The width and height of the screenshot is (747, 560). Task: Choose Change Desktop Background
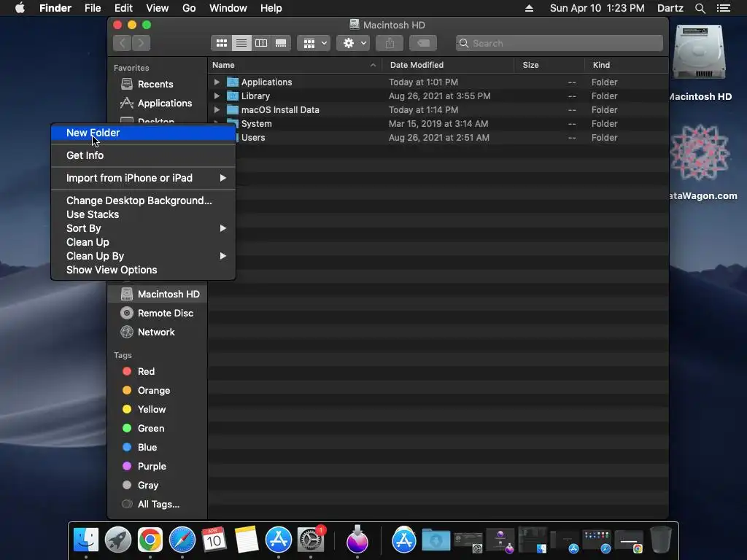click(x=144, y=201)
